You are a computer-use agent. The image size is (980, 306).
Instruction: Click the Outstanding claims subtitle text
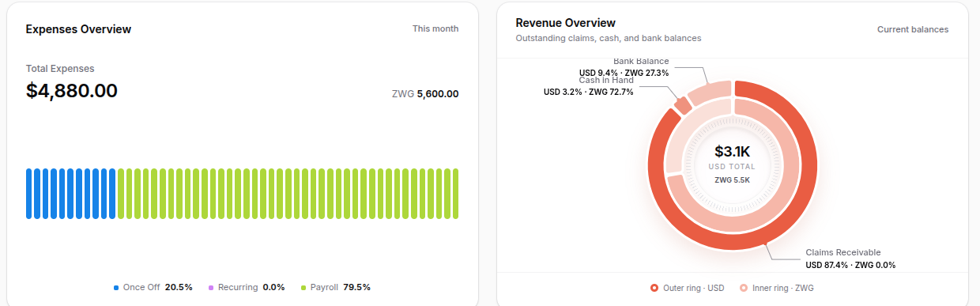click(x=609, y=38)
